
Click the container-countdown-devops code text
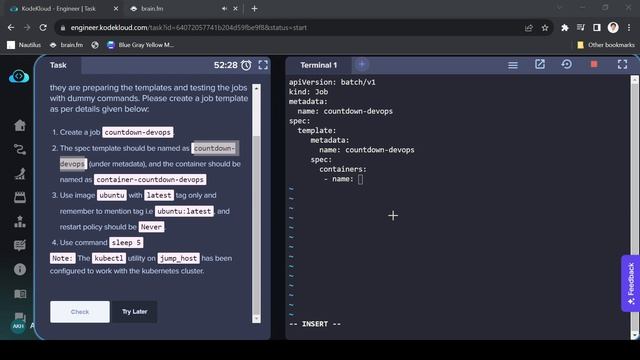click(150, 180)
